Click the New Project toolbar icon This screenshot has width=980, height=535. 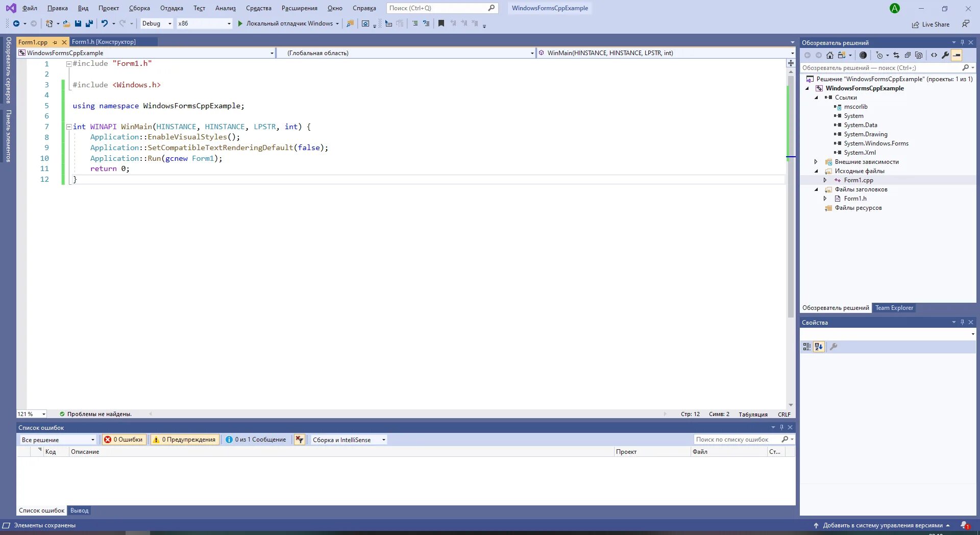49,23
